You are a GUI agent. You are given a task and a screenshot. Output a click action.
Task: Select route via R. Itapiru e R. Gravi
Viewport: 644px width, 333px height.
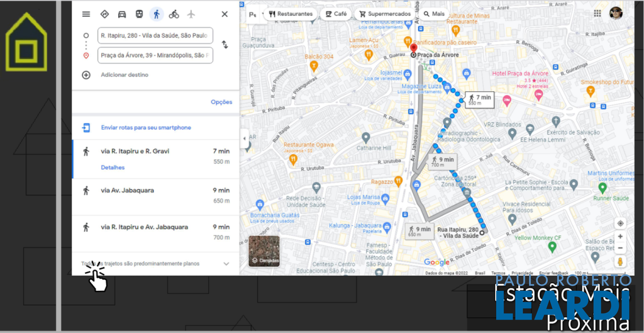tap(156, 159)
